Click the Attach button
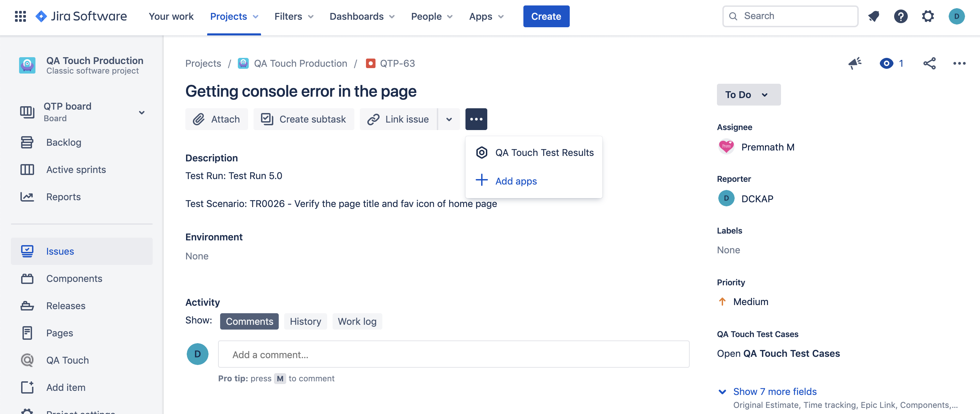Image resolution: width=980 pixels, height=414 pixels. tap(216, 119)
